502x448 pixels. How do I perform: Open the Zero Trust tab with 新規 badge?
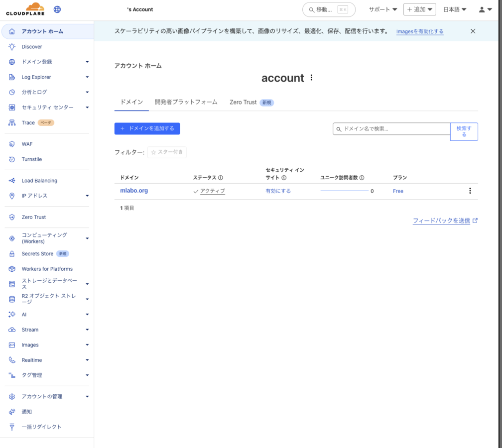coord(243,102)
